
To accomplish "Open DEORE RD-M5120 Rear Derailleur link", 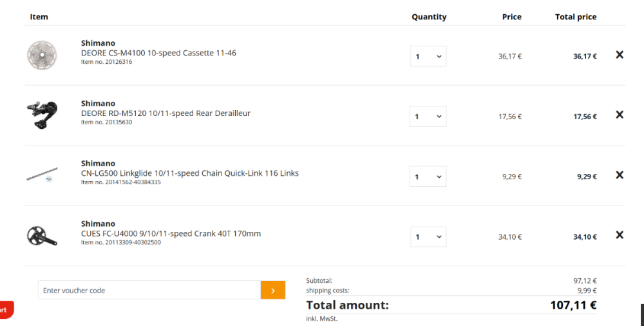I will tap(166, 113).
